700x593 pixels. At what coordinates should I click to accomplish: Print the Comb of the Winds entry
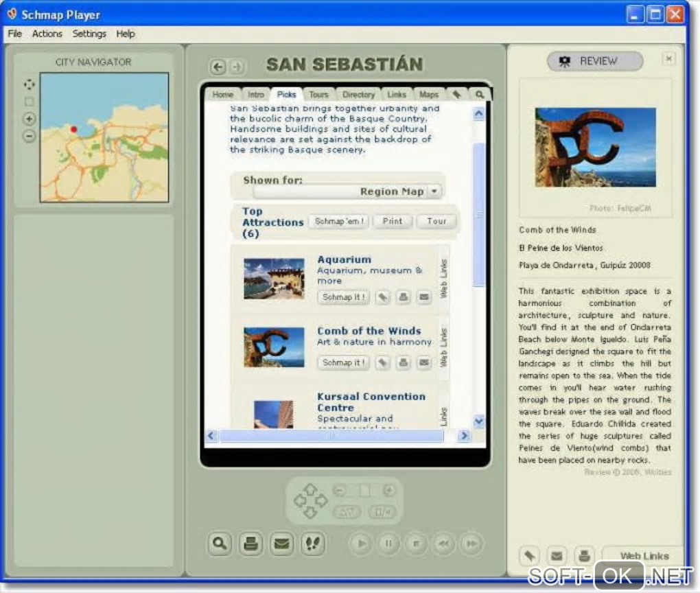(403, 362)
